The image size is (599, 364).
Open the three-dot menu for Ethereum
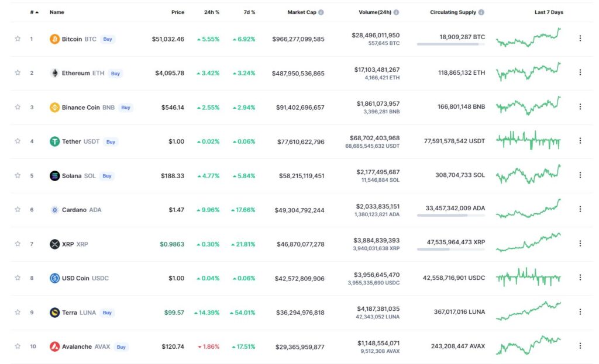(x=580, y=72)
